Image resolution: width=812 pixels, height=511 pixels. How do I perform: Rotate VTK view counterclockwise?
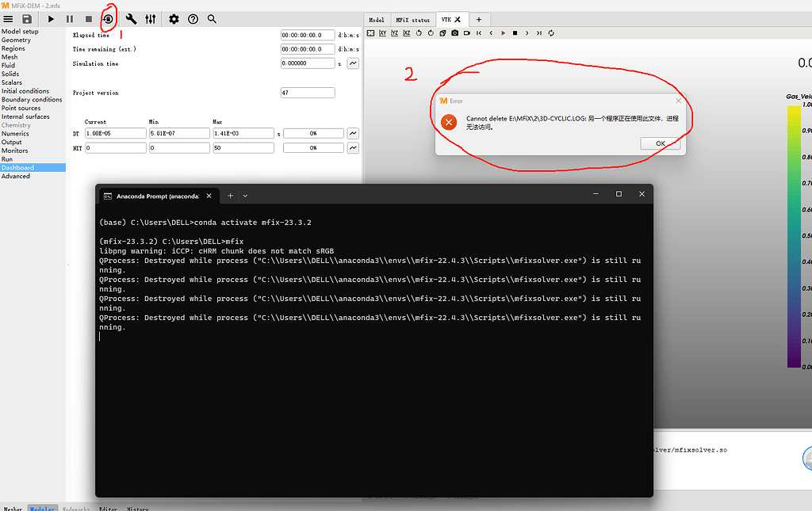419,33
